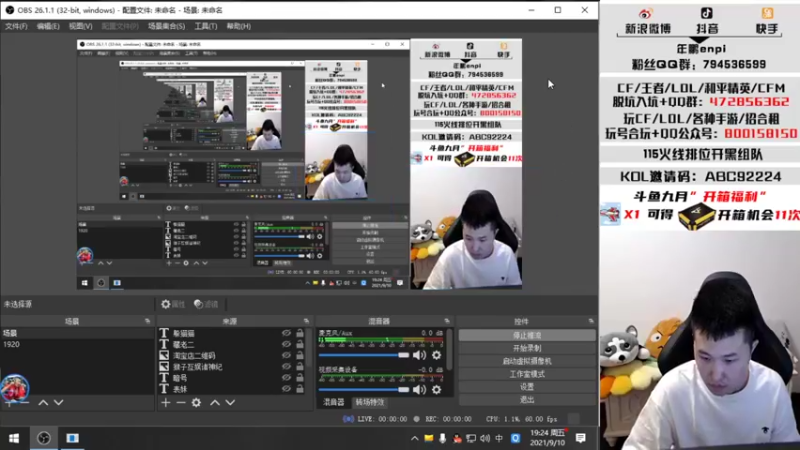
Task: Open the 编辑(E) menu
Action: [48, 26]
